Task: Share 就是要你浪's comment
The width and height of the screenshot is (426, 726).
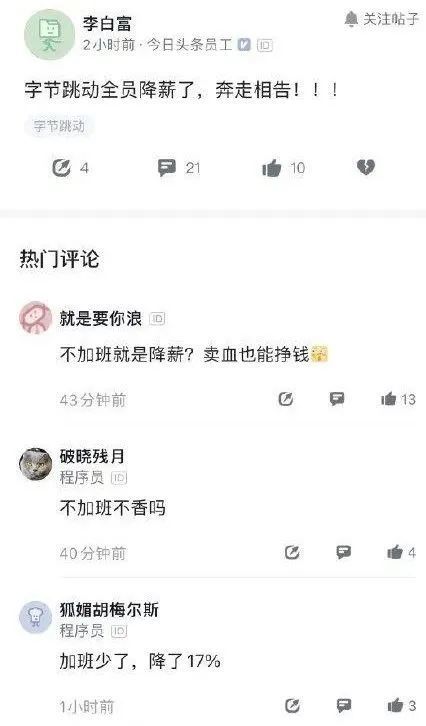Action: [x=286, y=399]
